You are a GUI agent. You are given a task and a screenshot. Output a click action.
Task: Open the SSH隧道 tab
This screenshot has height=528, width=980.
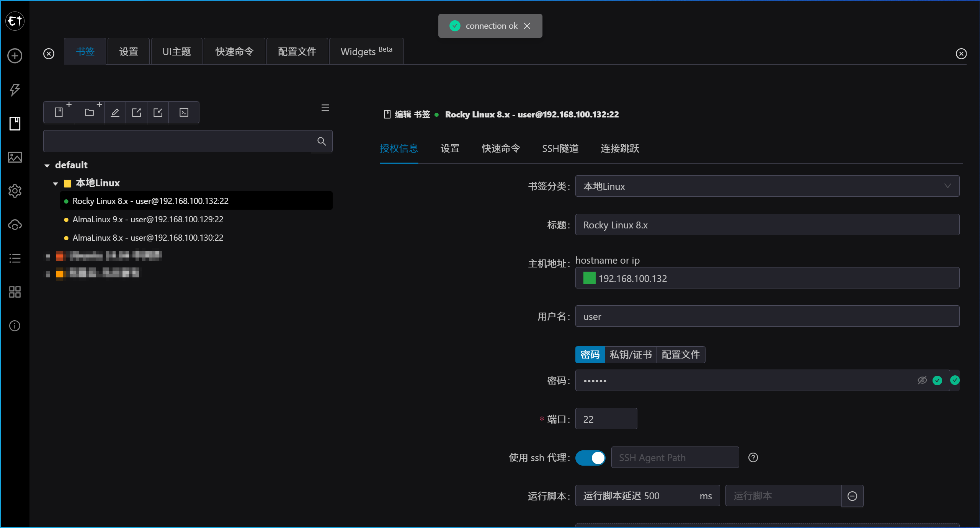tap(560, 148)
